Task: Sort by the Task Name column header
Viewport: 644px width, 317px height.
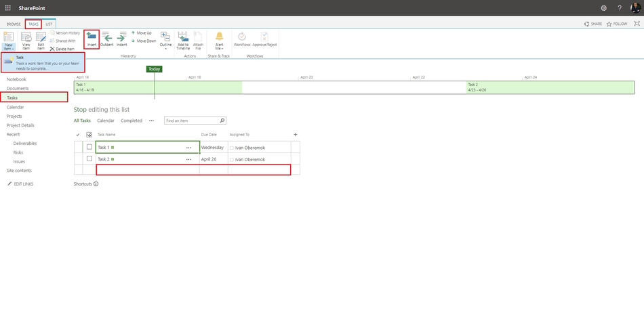Action: 106,135
